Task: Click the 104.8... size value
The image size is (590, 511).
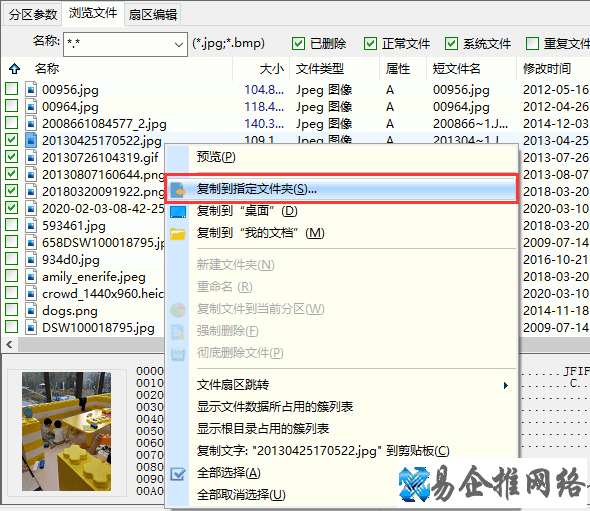Action: coord(264,90)
